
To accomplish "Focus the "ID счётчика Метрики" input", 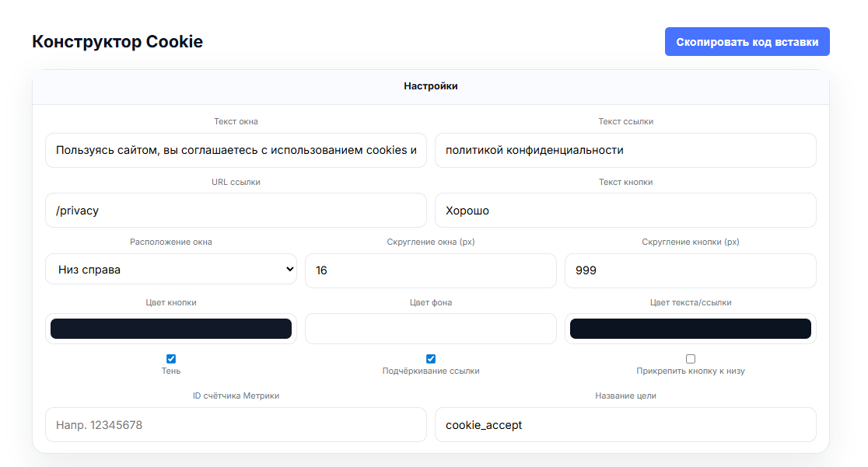I will coord(236,425).
